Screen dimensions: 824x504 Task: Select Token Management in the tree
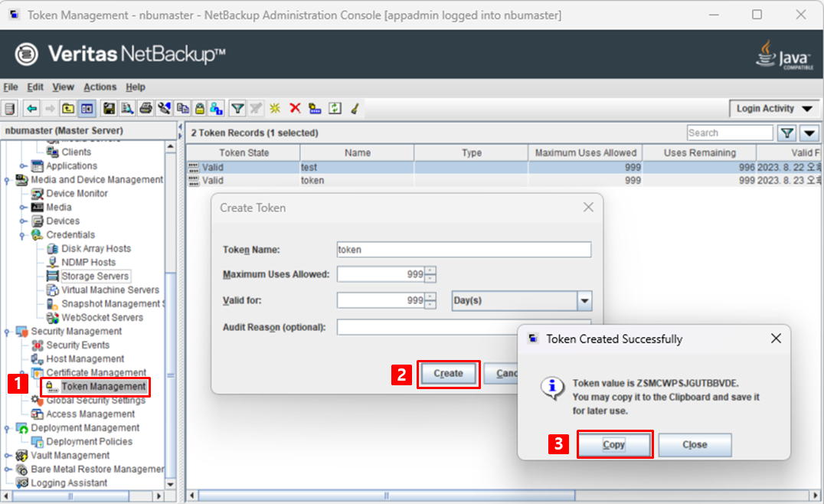(x=103, y=387)
